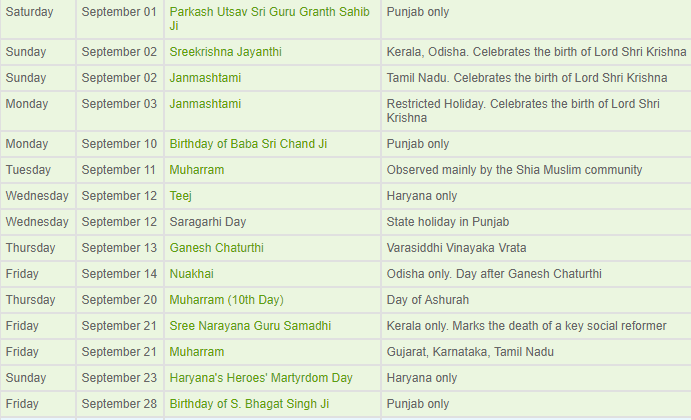Select the Saturday cell beside September 01
The width and height of the screenshot is (691, 420).
38,19
